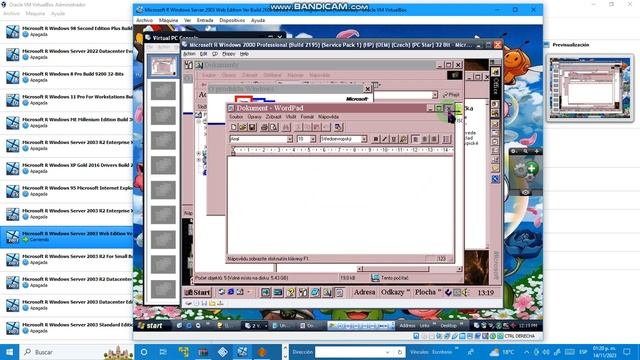Open script (Středoevropský) dropdown in WordPad
This screenshot has width=640, height=360.
[x=364, y=139]
